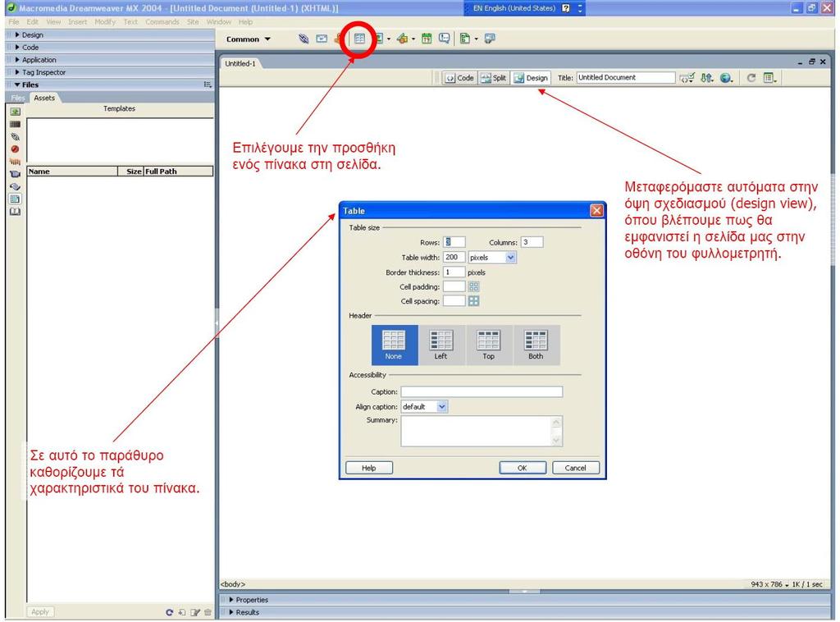Expand the Properties panel
The image size is (840, 622).
coord(249,600)
